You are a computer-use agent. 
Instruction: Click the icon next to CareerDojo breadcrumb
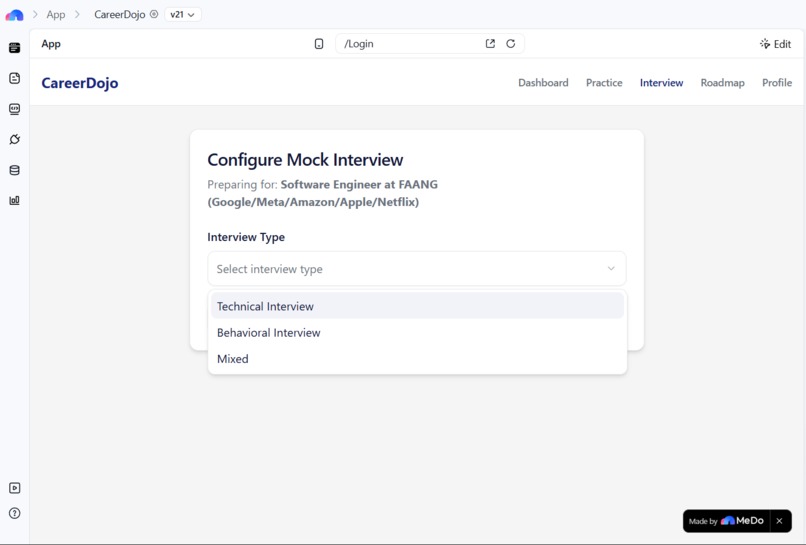(x=154, y=14)
